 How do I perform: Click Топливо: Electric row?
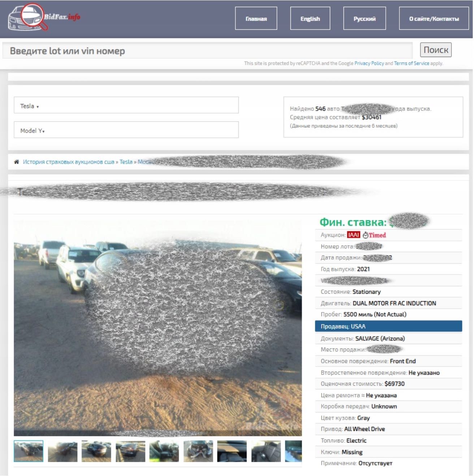pos(389,441)
